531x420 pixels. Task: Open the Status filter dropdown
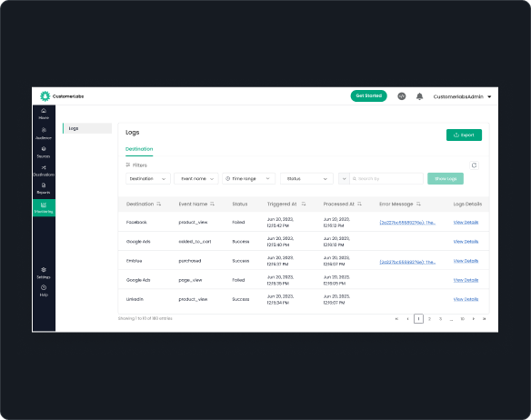tap(306, 178)
